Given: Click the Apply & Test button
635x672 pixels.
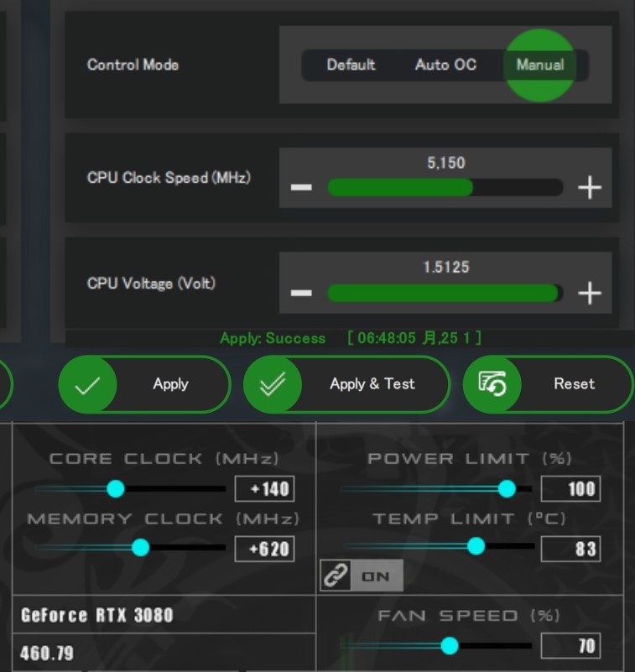Looking at the screenshot, I should (x=346, y=384).
